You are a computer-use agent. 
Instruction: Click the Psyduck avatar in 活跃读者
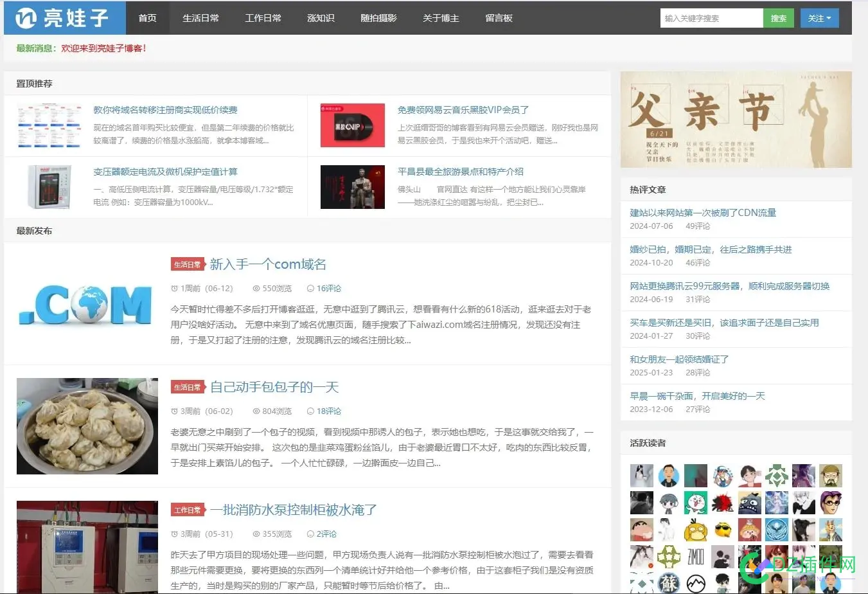pos(696,530)
